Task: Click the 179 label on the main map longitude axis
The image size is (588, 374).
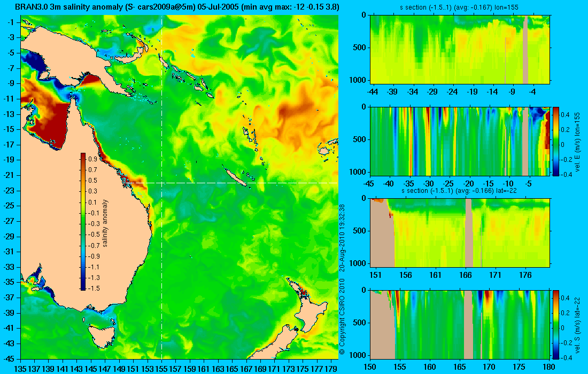Action: pos(331,369)
